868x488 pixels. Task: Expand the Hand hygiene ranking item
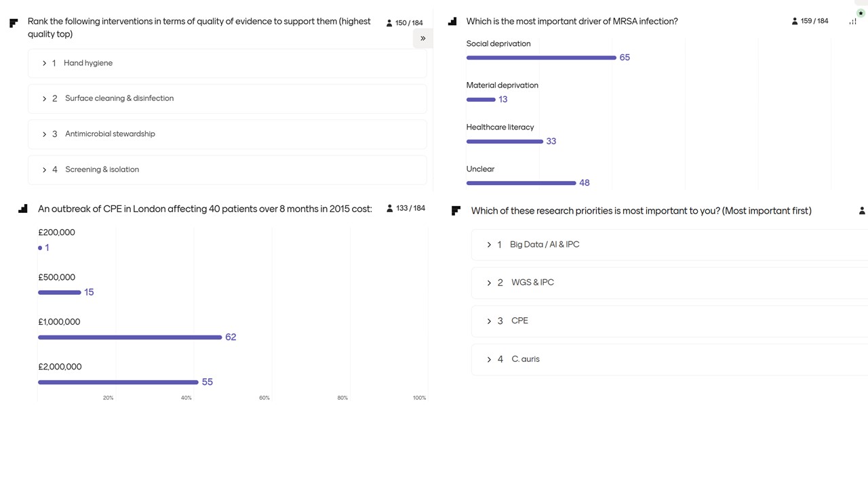point(44,63)
